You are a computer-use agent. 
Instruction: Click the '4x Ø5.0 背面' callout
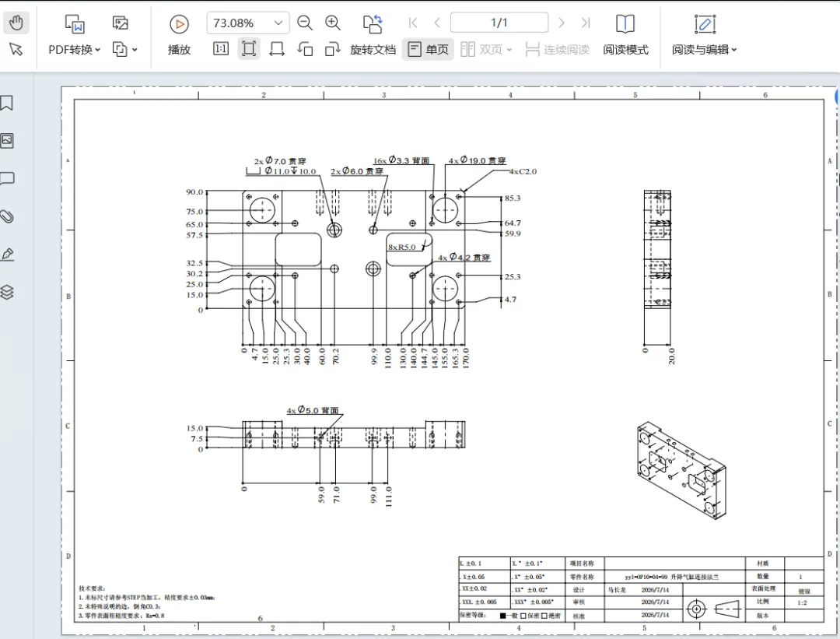(313, 410)
